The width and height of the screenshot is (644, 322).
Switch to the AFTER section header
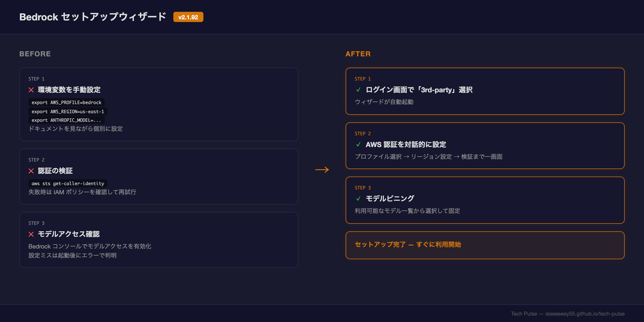click(358, 54)
